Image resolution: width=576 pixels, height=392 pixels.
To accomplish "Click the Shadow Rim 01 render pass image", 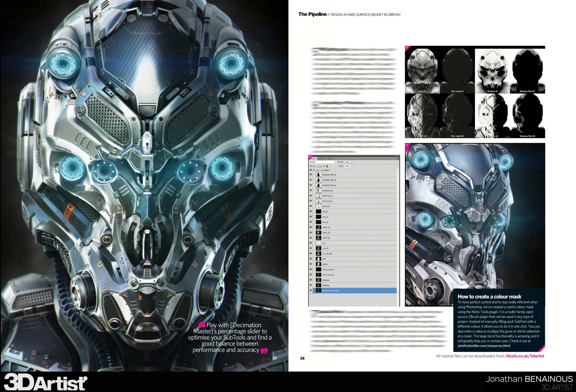I will pyautogui.click(x=527, y=71).
